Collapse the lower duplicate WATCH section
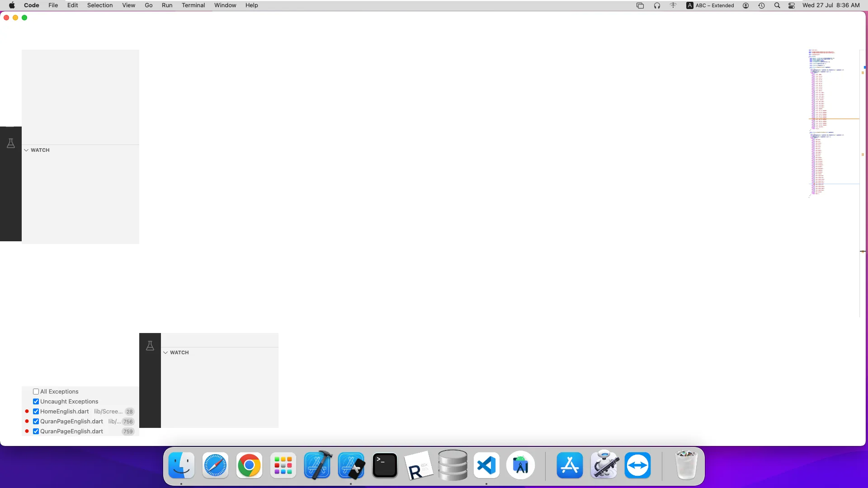This screenshot has width=868, height=488. pos(165,352)
